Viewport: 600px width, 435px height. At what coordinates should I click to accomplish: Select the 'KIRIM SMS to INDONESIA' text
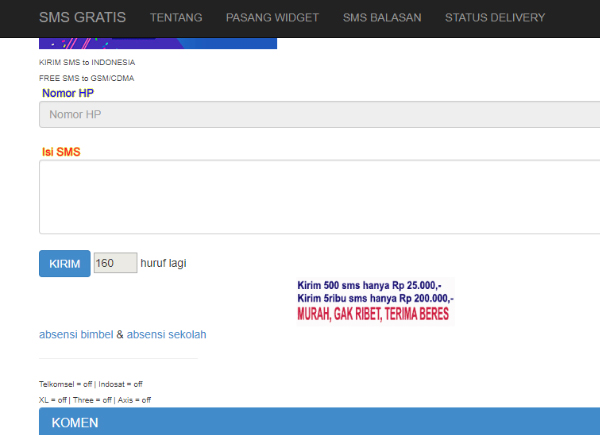pos(87,62)
